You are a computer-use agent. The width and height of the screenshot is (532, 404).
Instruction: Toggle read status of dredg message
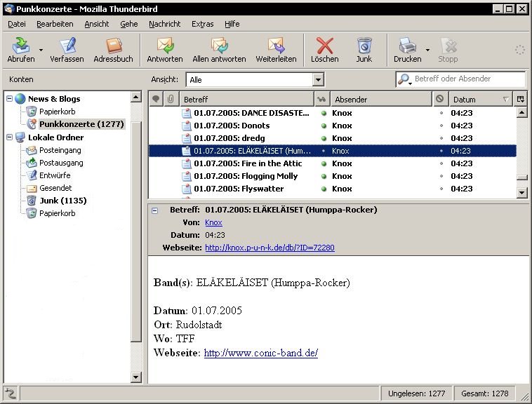[324, 138]
